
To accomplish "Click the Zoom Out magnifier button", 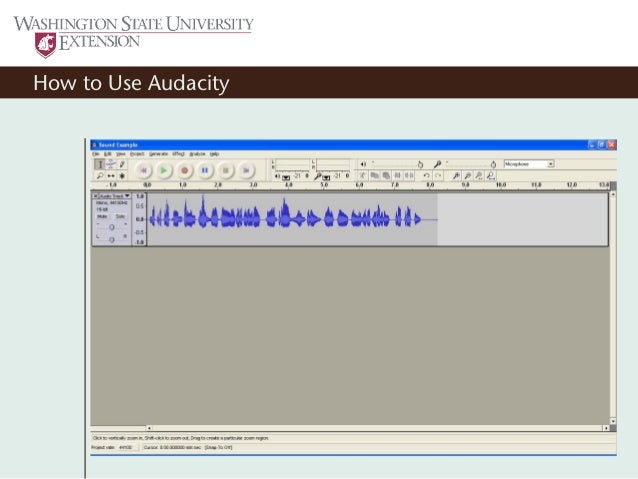I will 468,175.
